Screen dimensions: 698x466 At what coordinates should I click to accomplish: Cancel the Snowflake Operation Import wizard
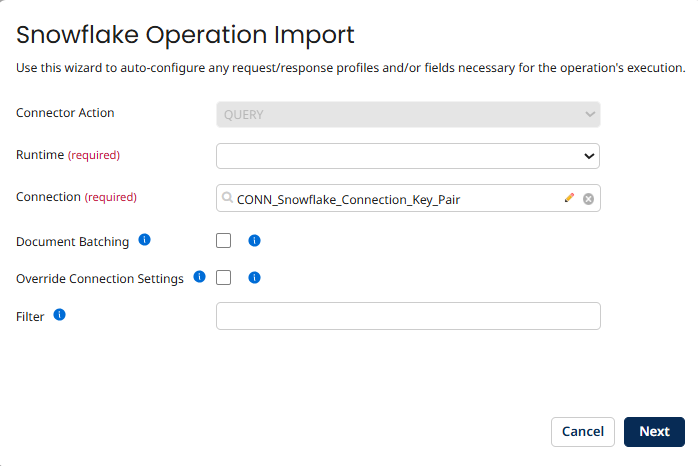(583, 432)
